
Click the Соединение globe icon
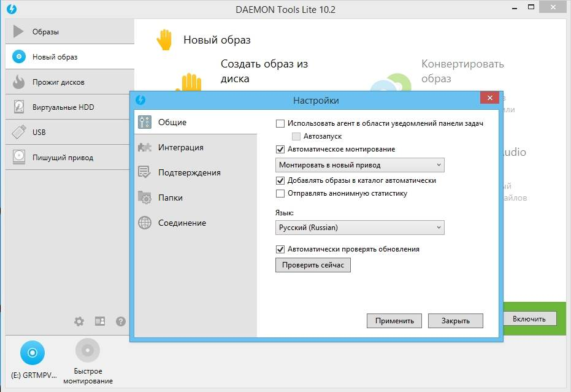pos(145,223)
